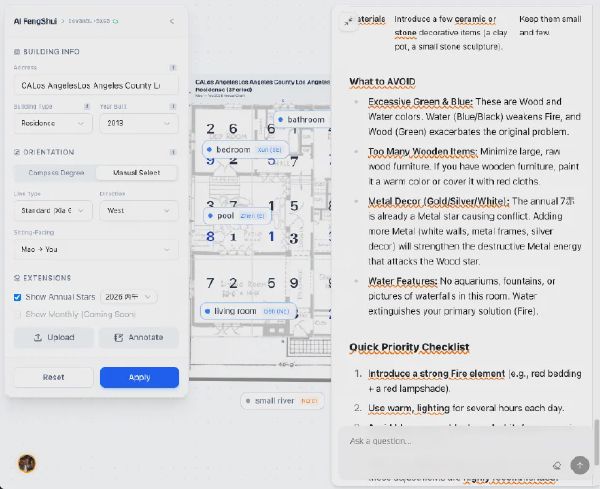The height and width of the screenshot is (489, 600).
Task: Select the small river annotation tag
Action: click(282, 401)
